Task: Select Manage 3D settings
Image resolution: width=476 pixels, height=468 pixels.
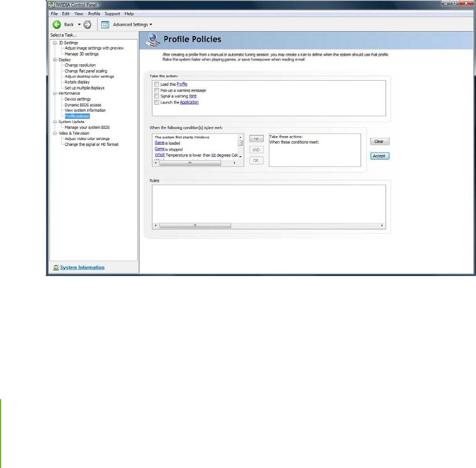Action: tap(82, 54)
